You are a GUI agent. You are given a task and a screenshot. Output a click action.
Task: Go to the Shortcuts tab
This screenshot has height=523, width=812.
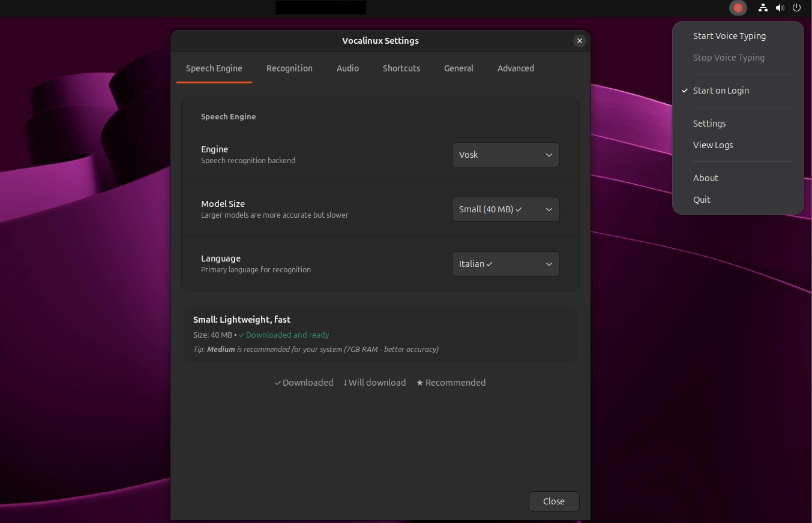(401, 68)
